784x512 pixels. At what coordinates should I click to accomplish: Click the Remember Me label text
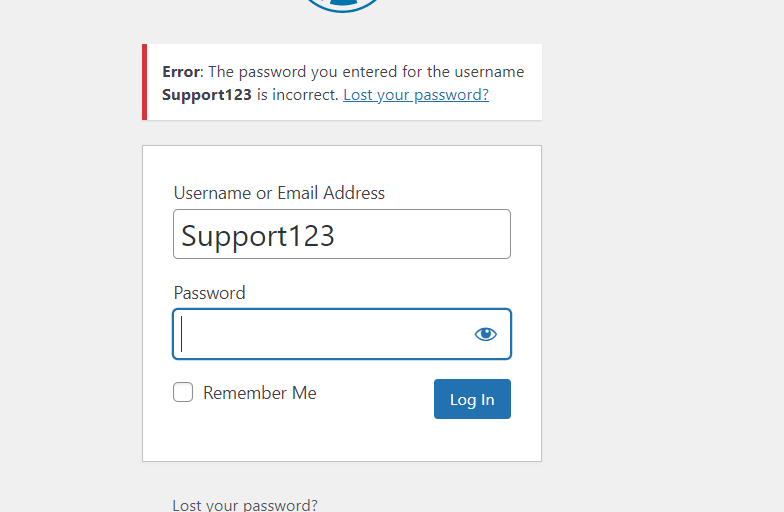(x=260, y=393)
